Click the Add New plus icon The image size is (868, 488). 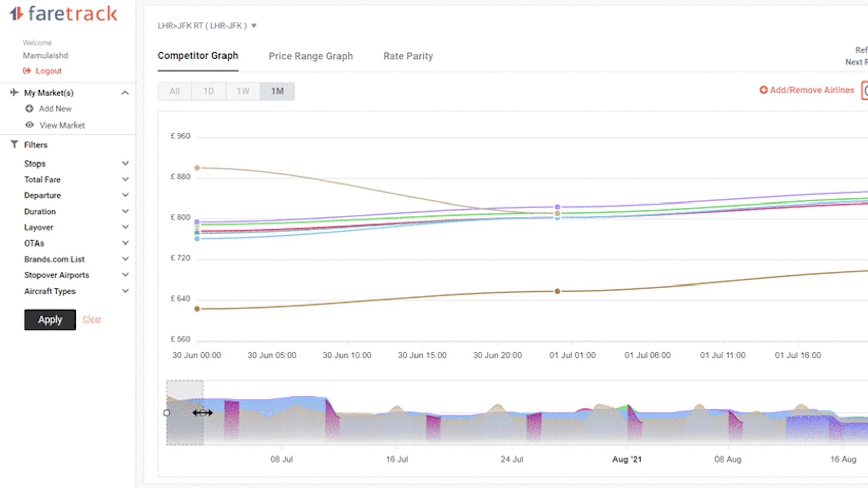point(29,109)
